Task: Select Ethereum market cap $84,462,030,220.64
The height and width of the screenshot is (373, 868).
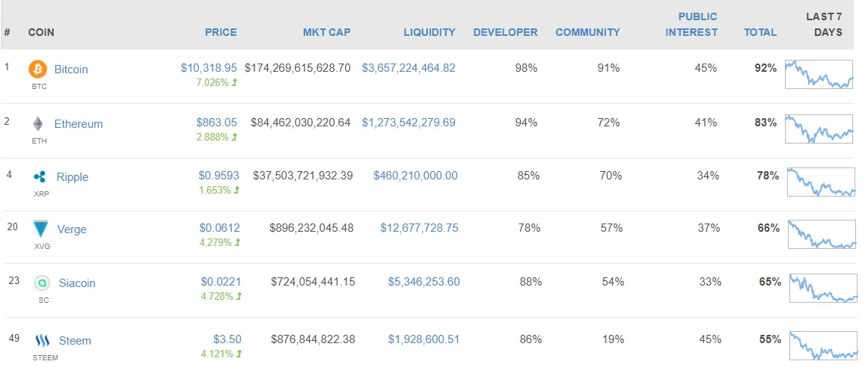Action: (301, 123)
